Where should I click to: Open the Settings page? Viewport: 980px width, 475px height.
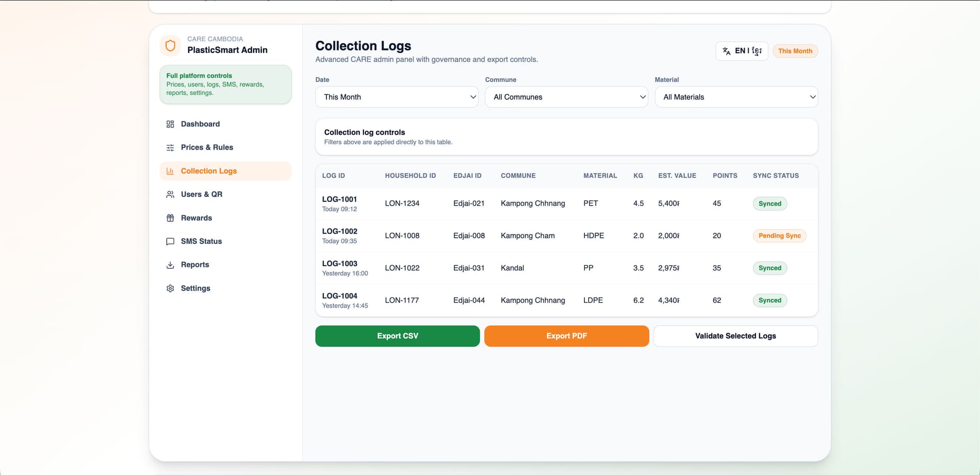226,288
